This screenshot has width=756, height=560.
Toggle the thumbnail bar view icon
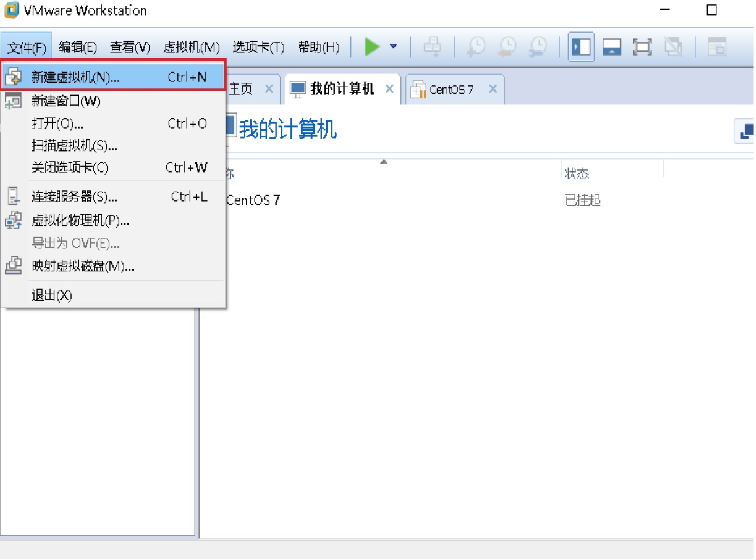[x=611, y=47]
